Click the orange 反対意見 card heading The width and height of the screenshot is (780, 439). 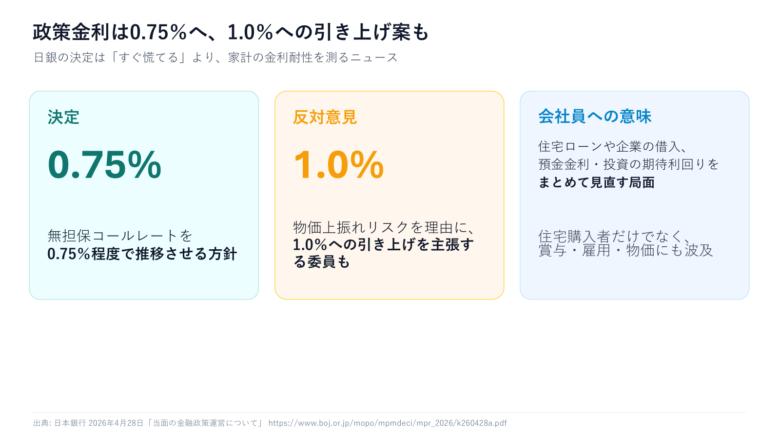(x=325, y=118)
